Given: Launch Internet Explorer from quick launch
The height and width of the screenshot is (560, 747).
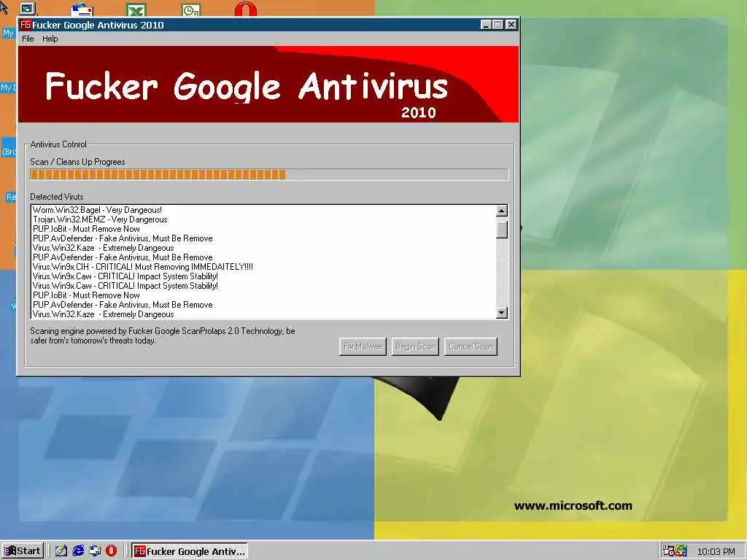Looking at the screenshot, I should tap(78, 551).
